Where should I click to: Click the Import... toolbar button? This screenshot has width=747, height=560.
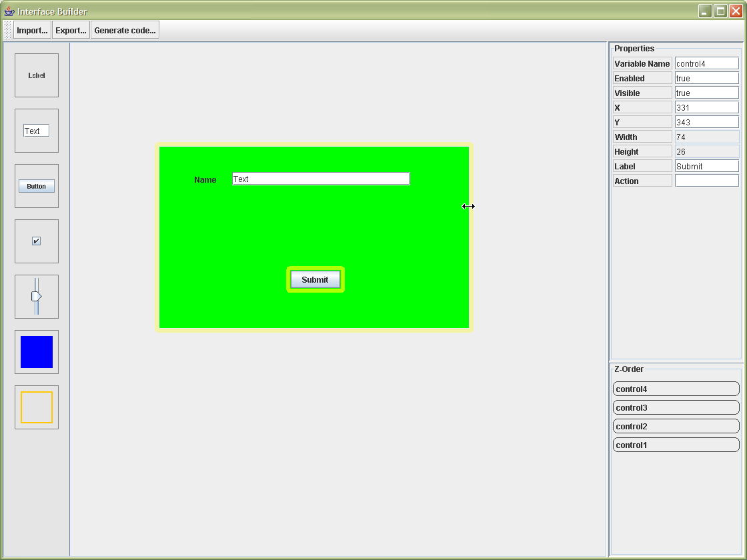pyautogui.click(x=32, y=30)
